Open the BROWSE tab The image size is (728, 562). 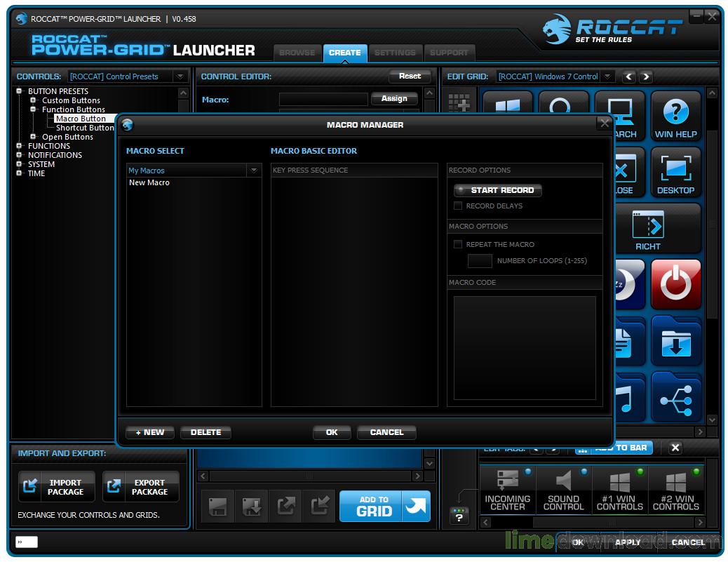(297, 53)
